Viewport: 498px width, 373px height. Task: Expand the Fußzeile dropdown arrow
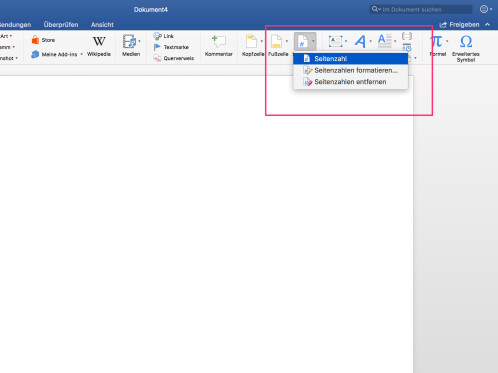287,41
